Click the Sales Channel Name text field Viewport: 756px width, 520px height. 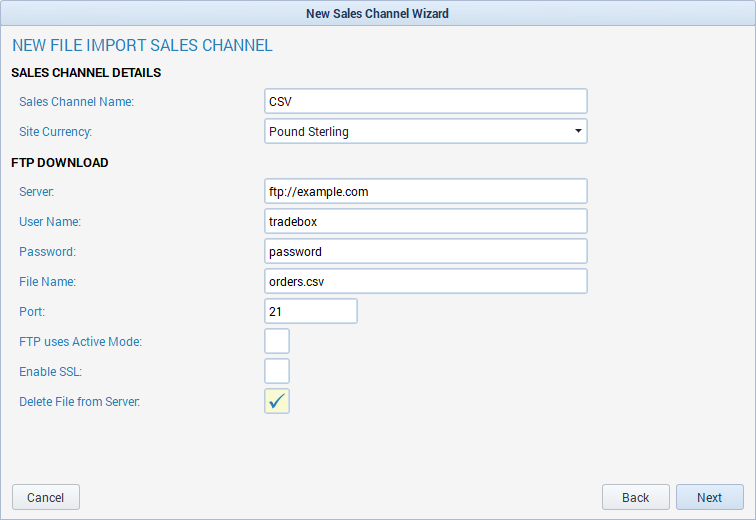click(425, 101)
